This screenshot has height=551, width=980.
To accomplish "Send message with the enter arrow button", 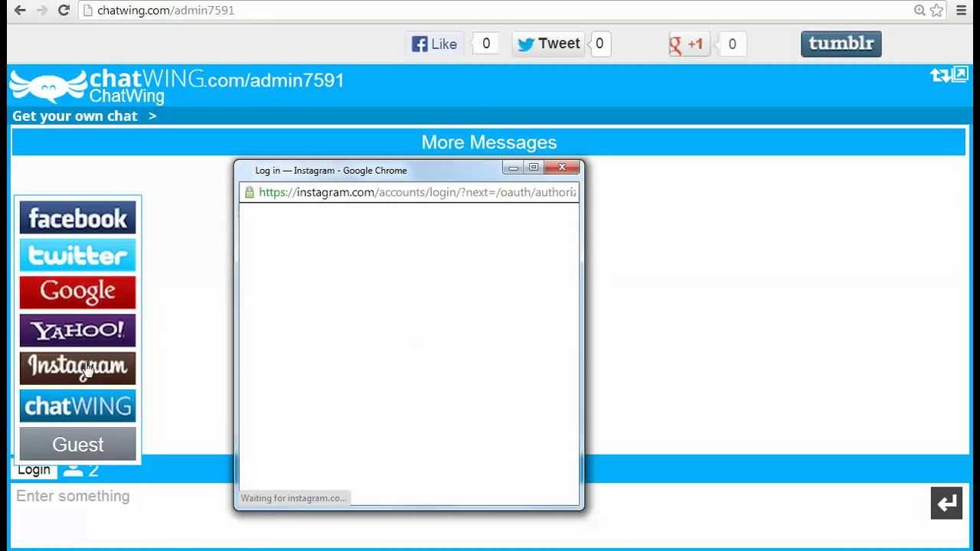I will 947,504.
